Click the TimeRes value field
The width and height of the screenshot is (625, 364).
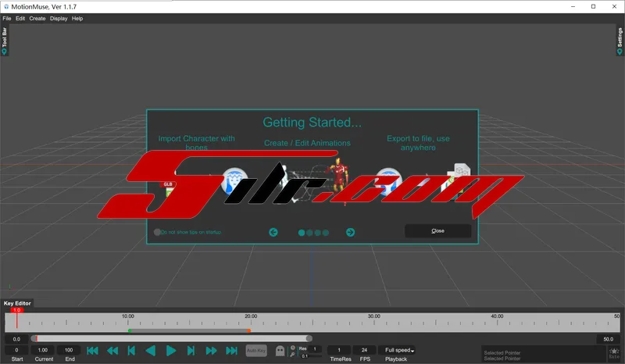[339, 350]
